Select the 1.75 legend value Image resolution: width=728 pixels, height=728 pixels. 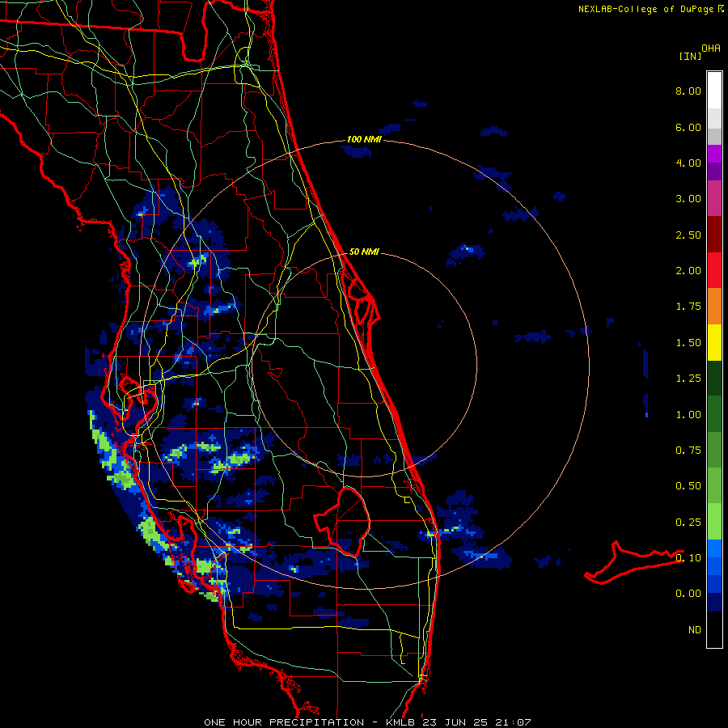click(688, 307)
